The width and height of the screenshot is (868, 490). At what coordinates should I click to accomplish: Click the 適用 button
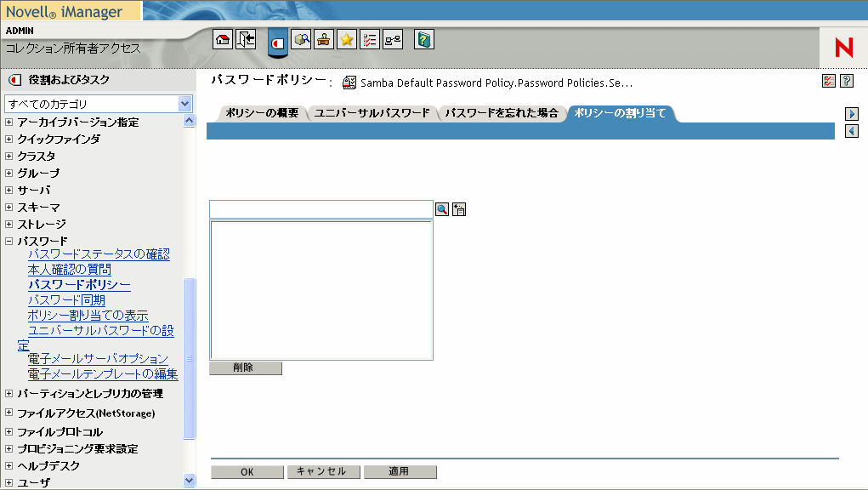(400, 471)
